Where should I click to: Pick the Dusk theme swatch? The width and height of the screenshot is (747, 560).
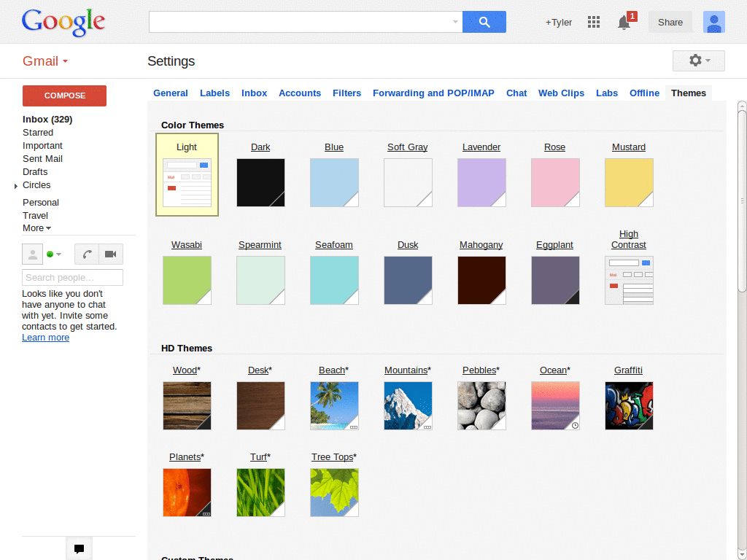408,281
